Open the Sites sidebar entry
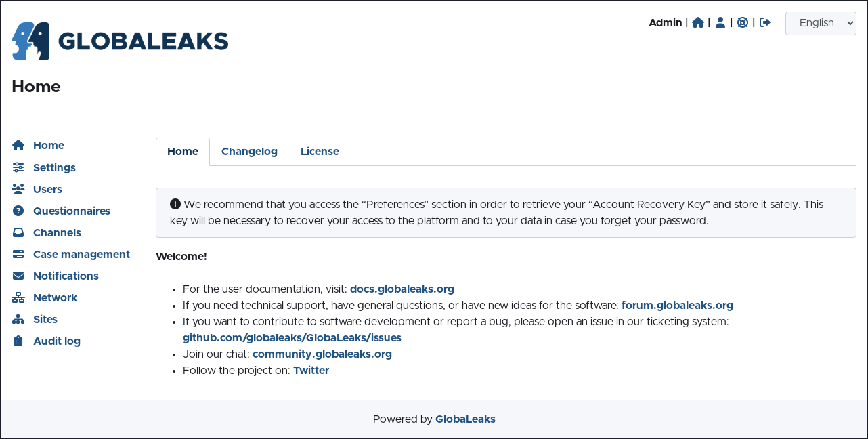Image resolution: width=868 pixels, height=439 pixels. (45, 319)
